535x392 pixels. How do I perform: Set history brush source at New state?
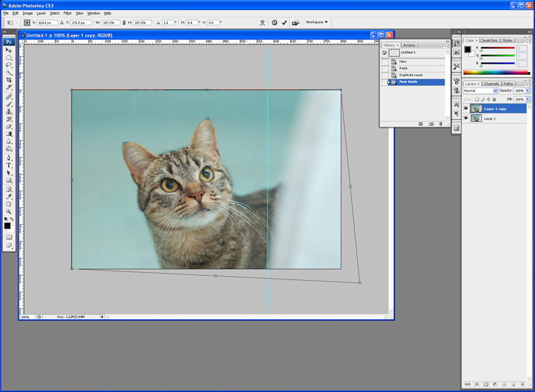pos(385,62)
